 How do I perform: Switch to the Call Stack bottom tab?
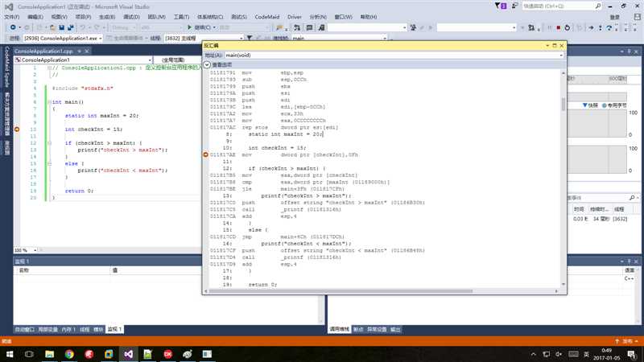339,329
